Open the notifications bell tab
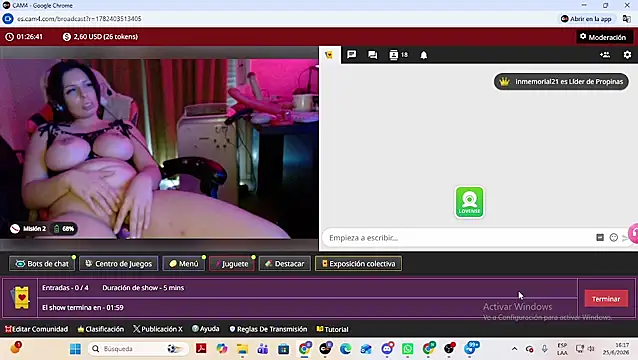Image resolution: width=638 pixels, height=360 pixels. [424, 55]
